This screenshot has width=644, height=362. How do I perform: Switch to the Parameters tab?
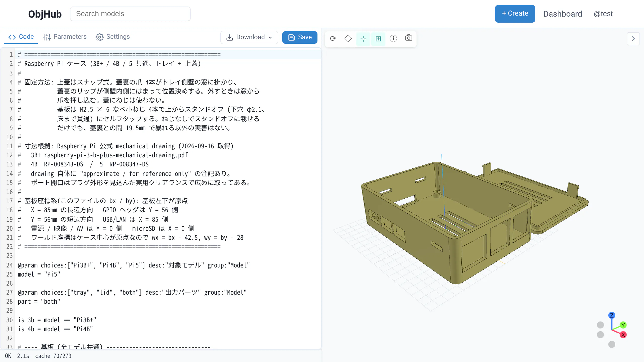pyautogui.click(x=65, y=37)
